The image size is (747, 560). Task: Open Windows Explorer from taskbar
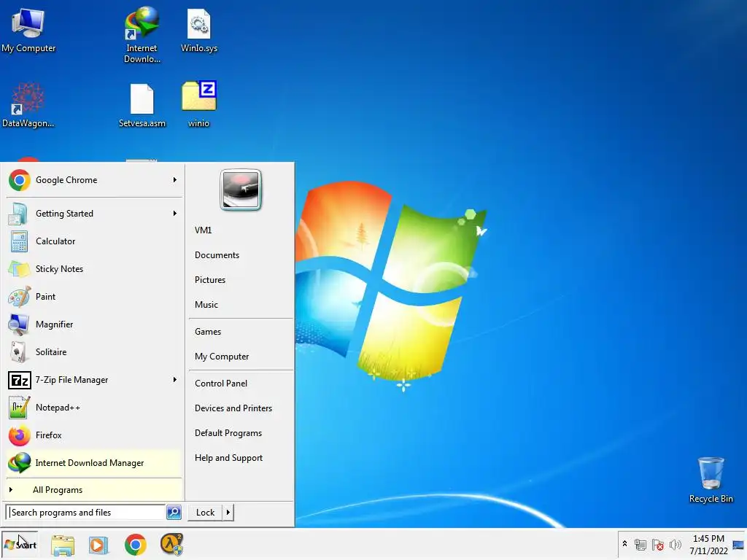63,544
